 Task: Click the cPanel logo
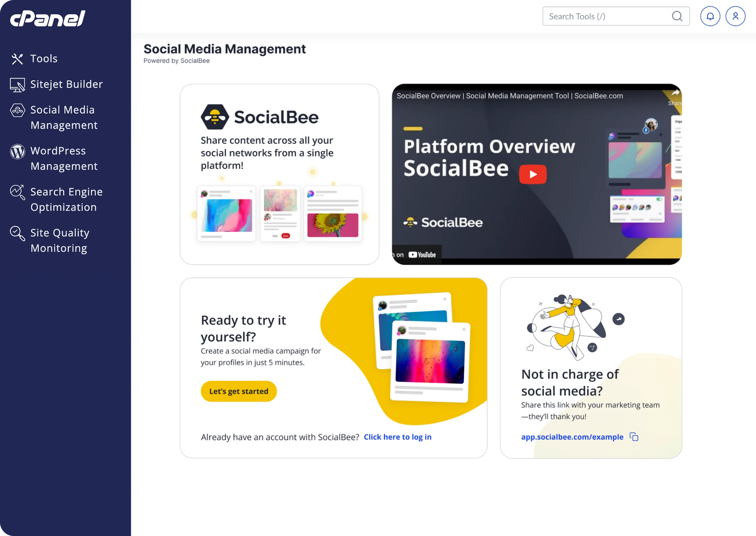(48, 18)
